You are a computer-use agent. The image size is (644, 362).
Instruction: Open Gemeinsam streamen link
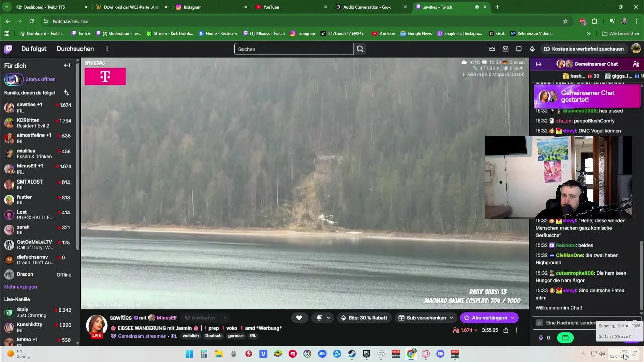tap(143, 336)
